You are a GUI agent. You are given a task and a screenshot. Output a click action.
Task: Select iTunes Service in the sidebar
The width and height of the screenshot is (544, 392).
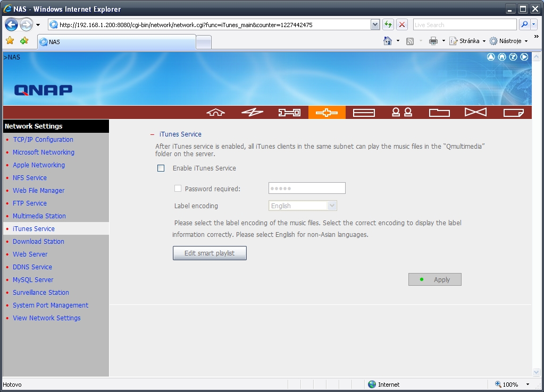[x=34, y=229]
